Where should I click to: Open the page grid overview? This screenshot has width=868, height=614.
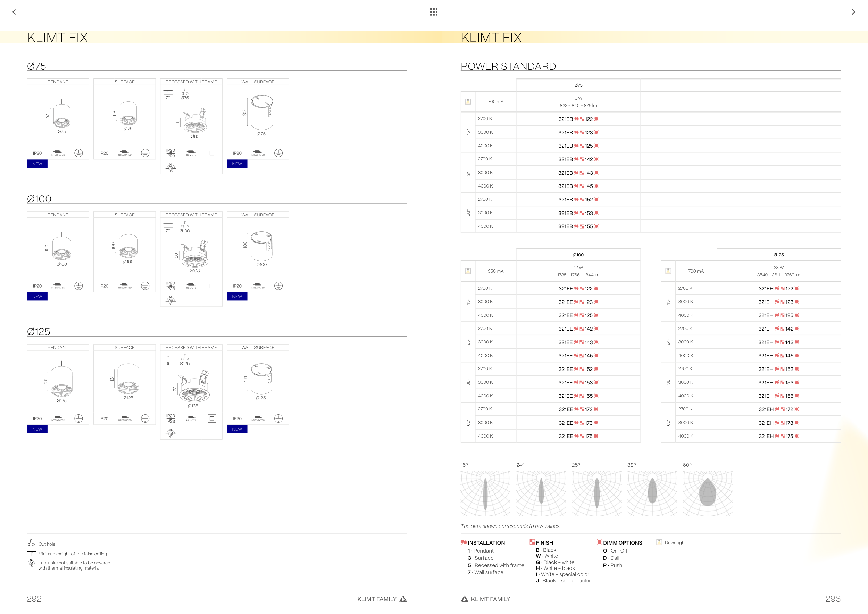[x=434, y=12]
